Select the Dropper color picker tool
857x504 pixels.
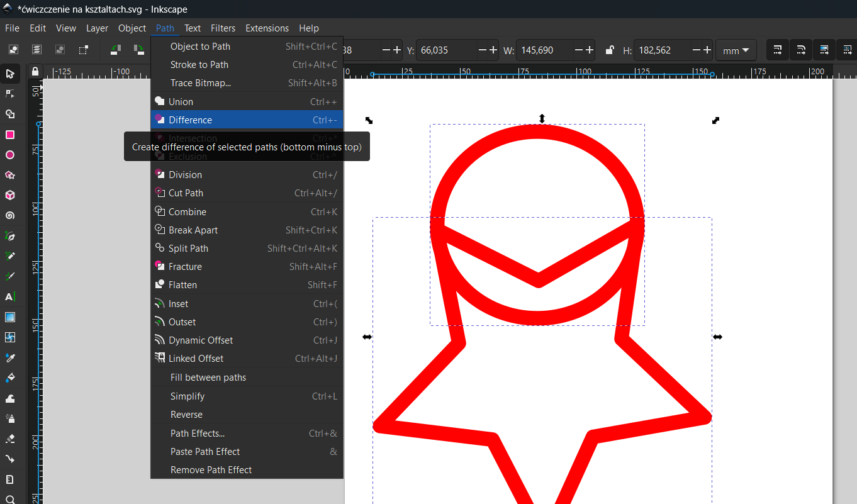(x=10, y=358)
